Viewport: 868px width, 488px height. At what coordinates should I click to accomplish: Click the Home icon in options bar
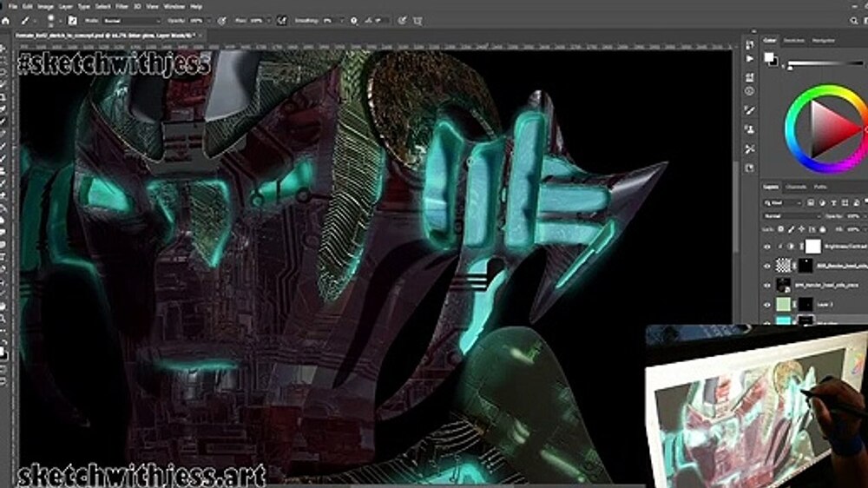pos(6,21)
